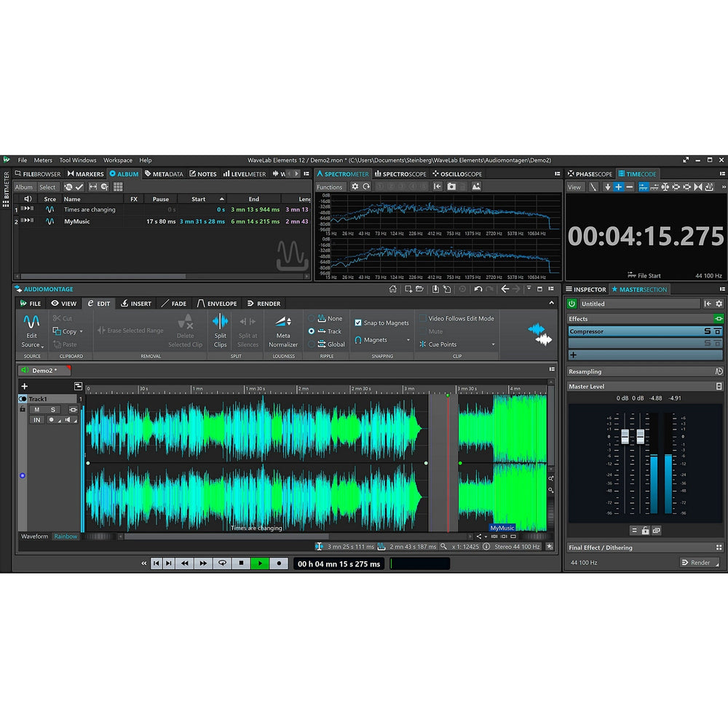Viewport: 728px width, 728px height.
Task: Click the Loop playback icon
Action: click(x=222, y=563)
